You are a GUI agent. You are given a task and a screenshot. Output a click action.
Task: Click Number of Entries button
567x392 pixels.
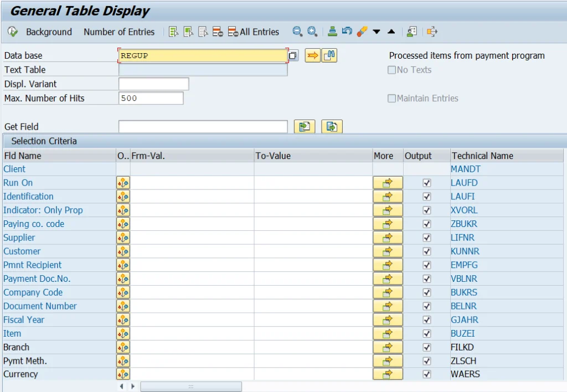119,32
